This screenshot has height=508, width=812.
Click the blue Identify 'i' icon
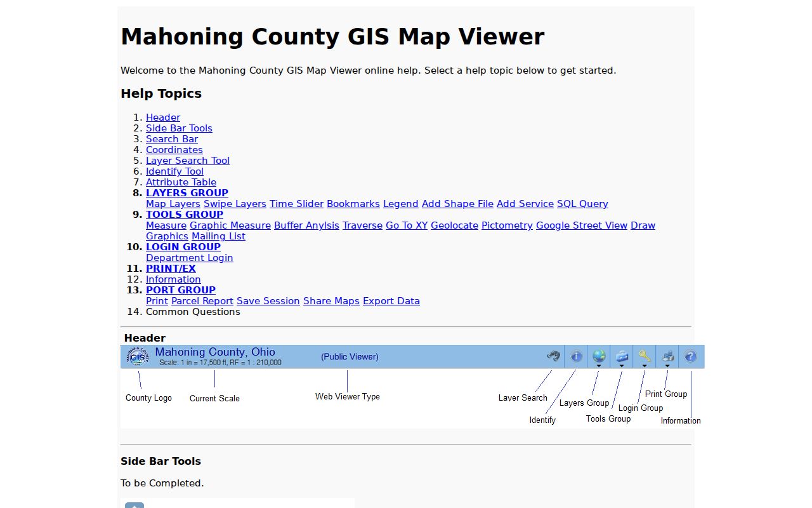pos(576,356)
